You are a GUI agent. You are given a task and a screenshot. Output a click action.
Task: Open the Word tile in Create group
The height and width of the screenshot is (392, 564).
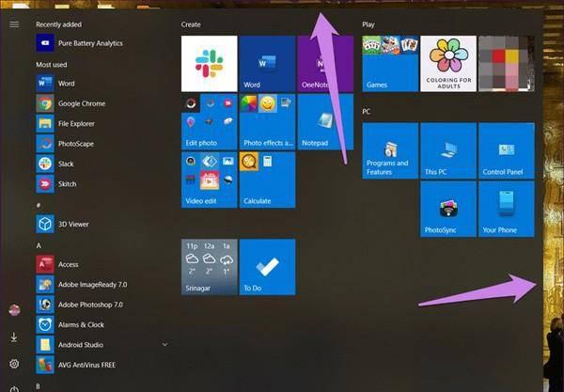[x=267, y=64]
